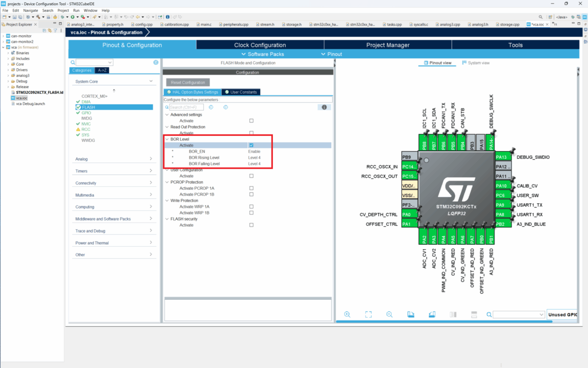Switch to System view
This screenshot has width=588, height=368.
coord(475,63)
